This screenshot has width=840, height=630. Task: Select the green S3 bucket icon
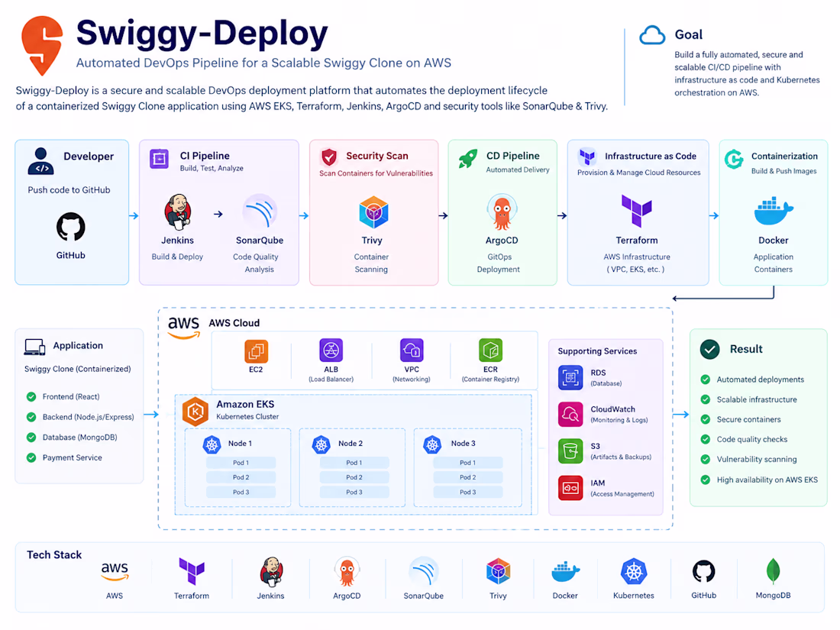tap(570, 451)
